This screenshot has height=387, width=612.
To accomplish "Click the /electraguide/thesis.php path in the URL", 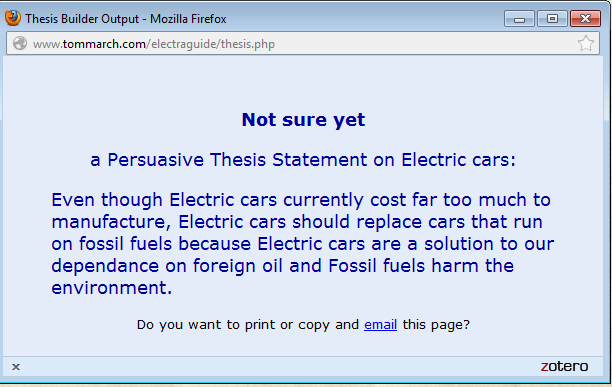I will 211,44.
